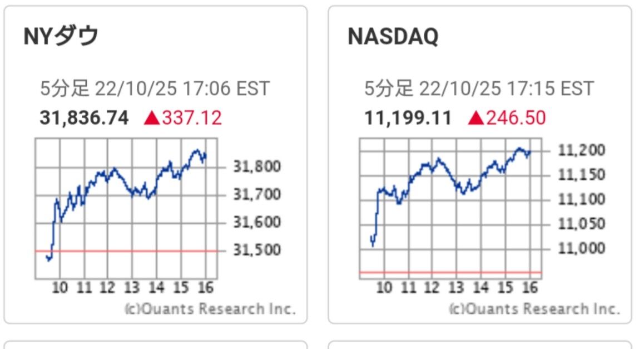Click the Quants Research credit under NYダウ chart
The height and width of the screenshot is (349, 644).
[x=210, y=309]
